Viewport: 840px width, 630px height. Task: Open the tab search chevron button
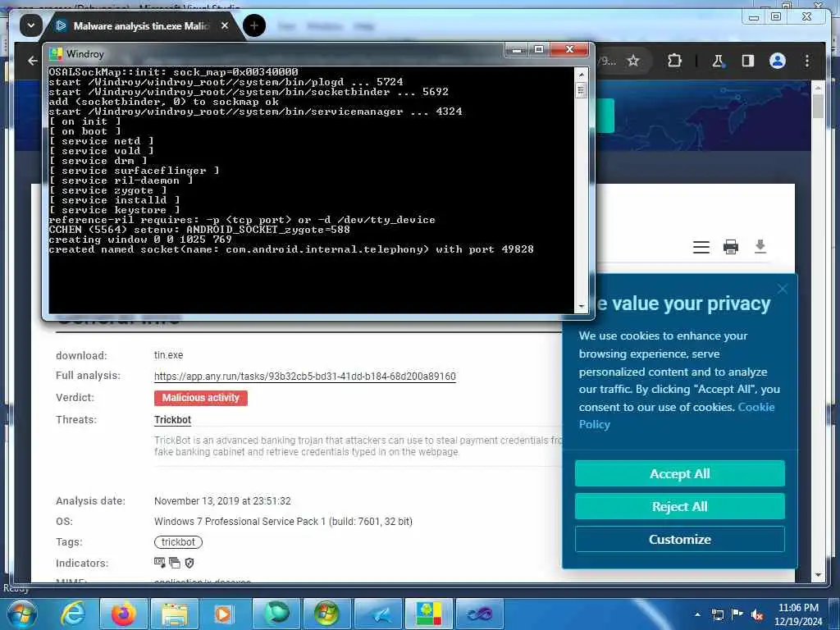pos(31,25)
